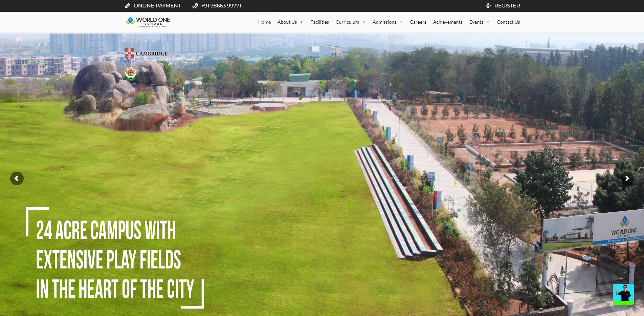Open the sign language assistant widget
This screenshot has width=644, height=316.
pos(623,294)
